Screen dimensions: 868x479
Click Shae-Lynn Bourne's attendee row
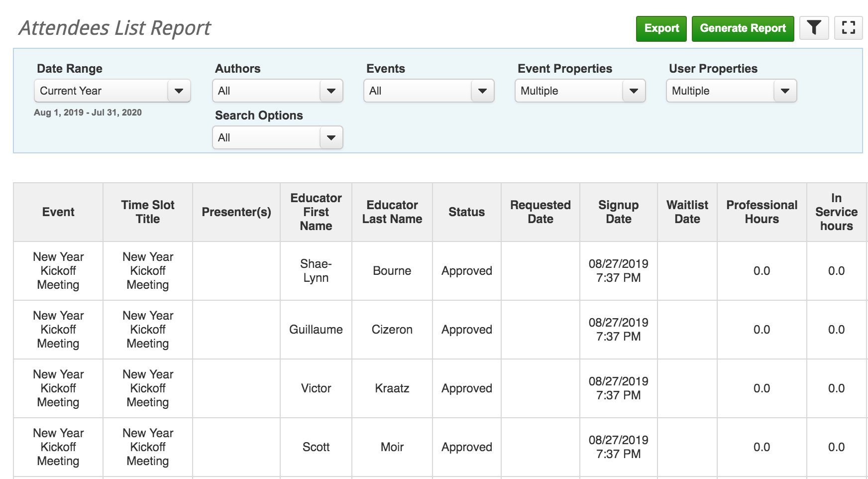[316, 271]
